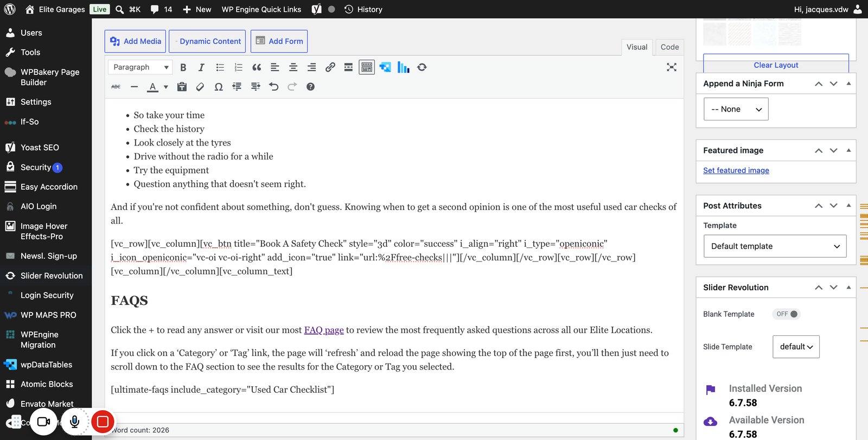Open the Slide Template default dropdown

[796, 347]
